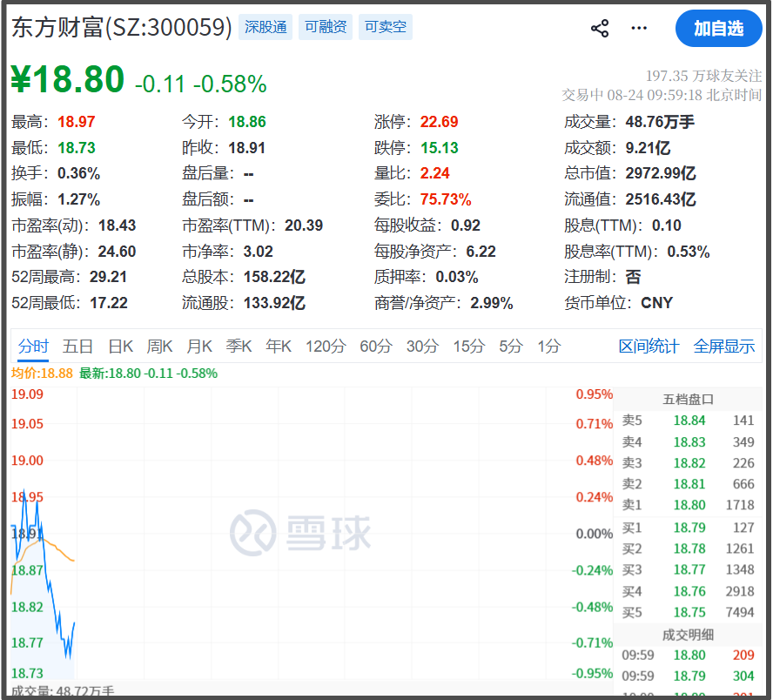The height and width of the screenshot is (700, 773).
Task: Select the 1分 chart tab
Action: coord(549,346)
